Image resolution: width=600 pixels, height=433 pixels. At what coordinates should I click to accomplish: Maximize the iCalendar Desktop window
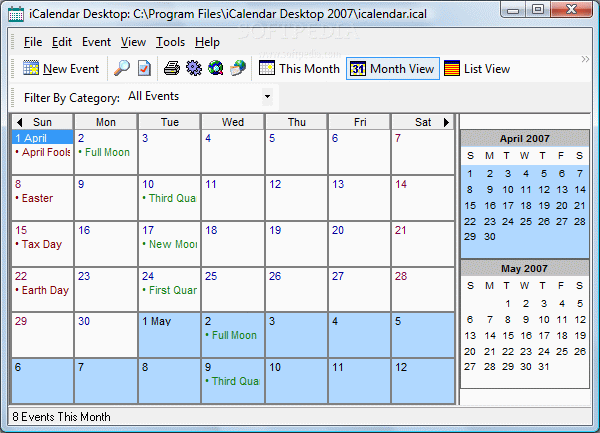tap(538, 9)
